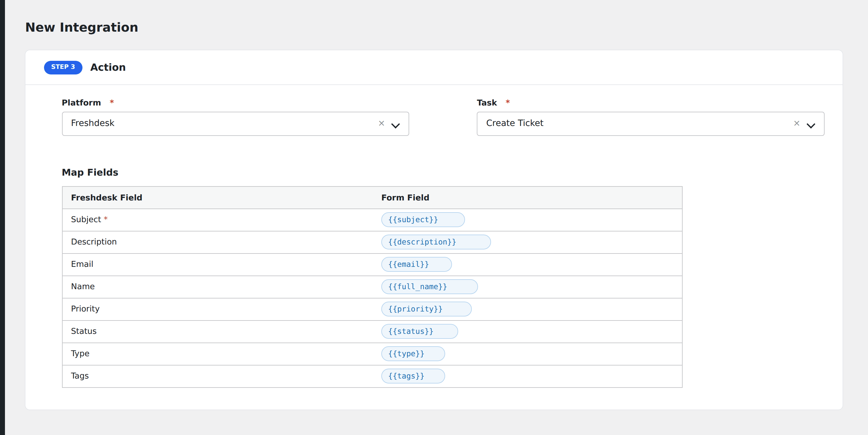Select the {{subject}} form field tag
The image size is (868, 435).
click(423, 220)
